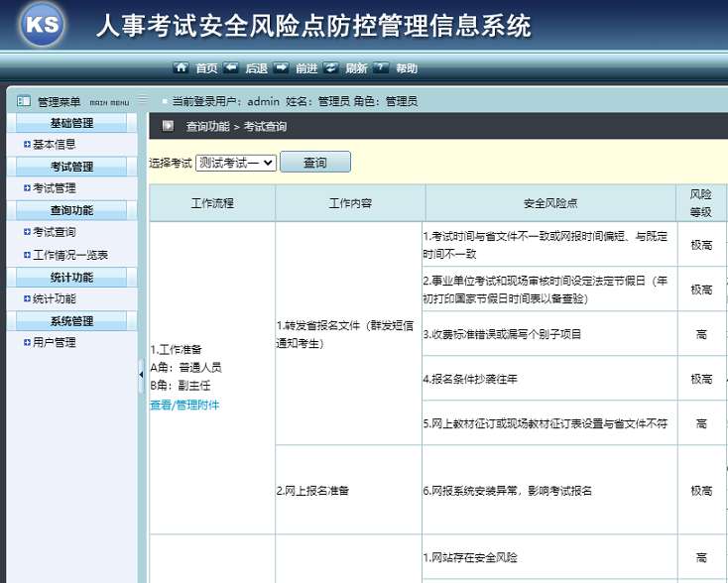Click the breadcrumb arrow icon before 查询功能
Image resolution: width=728 pixels, height=583 pixels.
pos(168,126)
